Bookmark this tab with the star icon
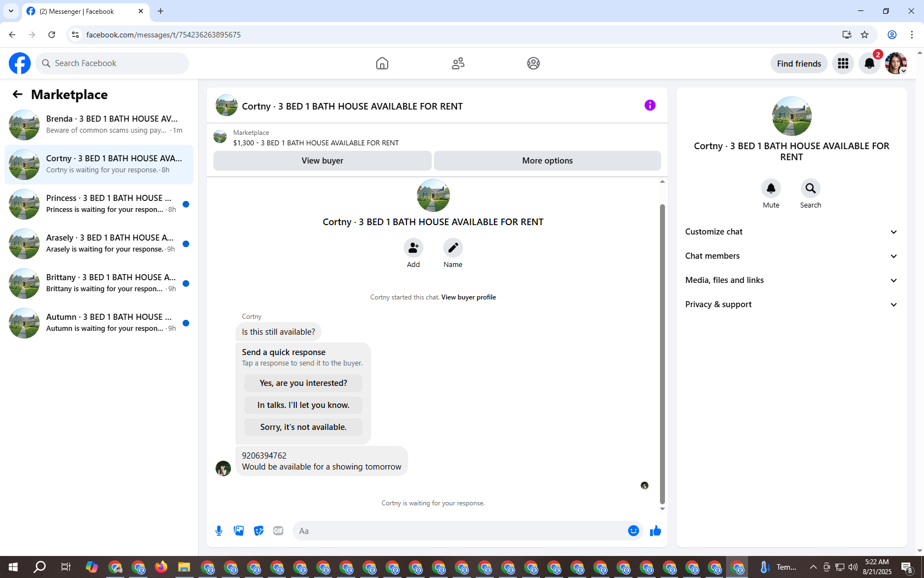The image size is (924, 578). [x=865, y=35]
